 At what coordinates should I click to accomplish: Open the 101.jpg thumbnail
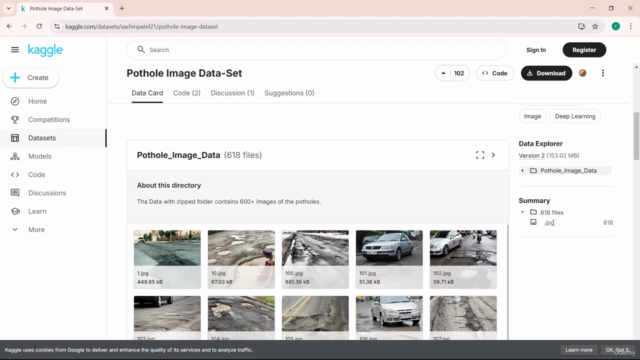click(x=389, y=259)
